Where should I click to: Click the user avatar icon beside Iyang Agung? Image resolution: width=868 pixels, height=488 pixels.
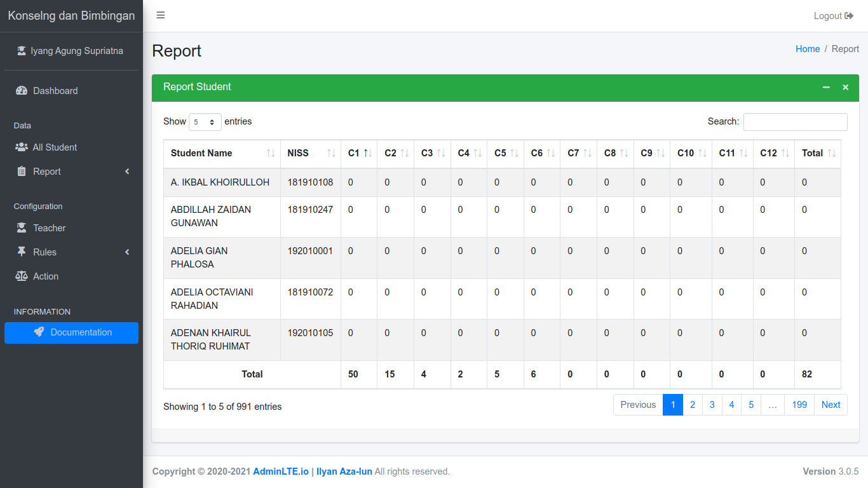pyautogui.click(x=22, y=51)
